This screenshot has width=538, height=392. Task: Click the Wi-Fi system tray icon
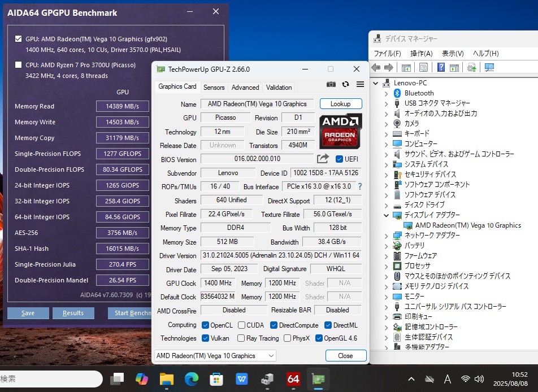465,379
